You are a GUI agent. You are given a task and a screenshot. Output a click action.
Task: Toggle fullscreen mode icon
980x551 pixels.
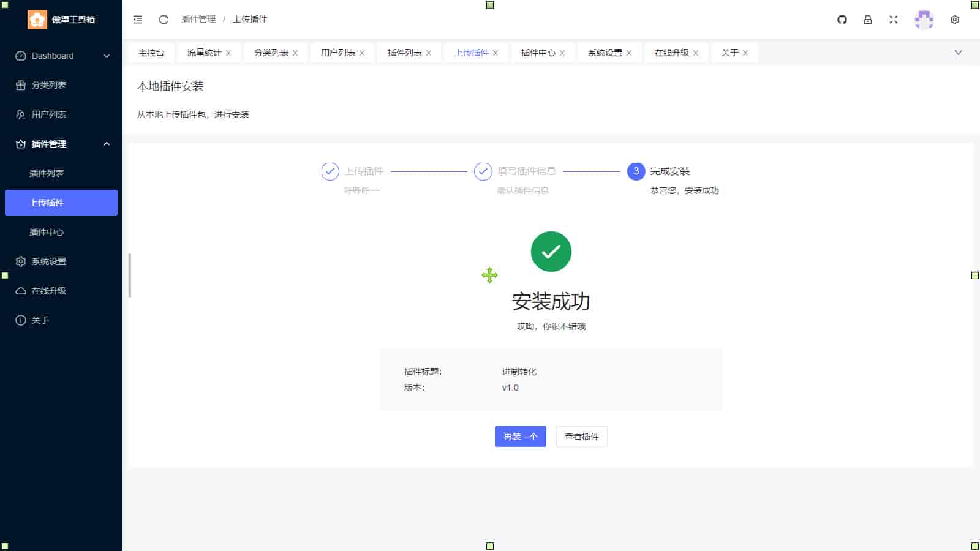[894, 20]
